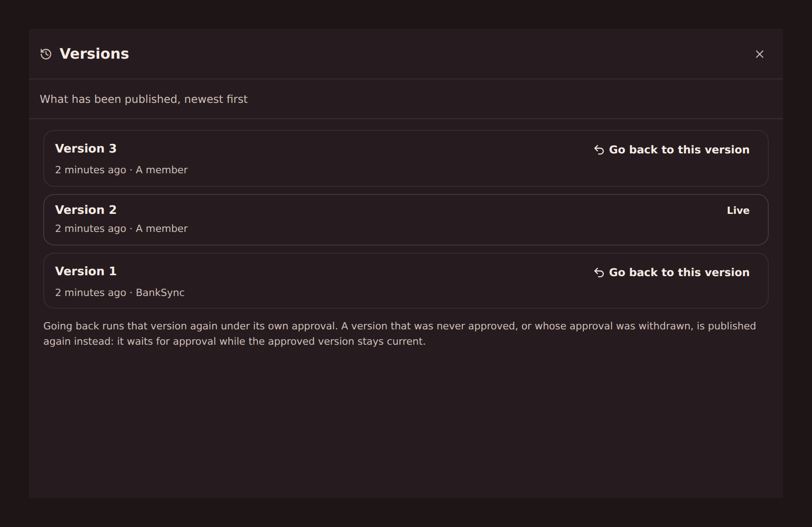Click '2 minutes ago · BankSync' text
This screenshot has width=812, height=527.
click(x=120, y=292)
